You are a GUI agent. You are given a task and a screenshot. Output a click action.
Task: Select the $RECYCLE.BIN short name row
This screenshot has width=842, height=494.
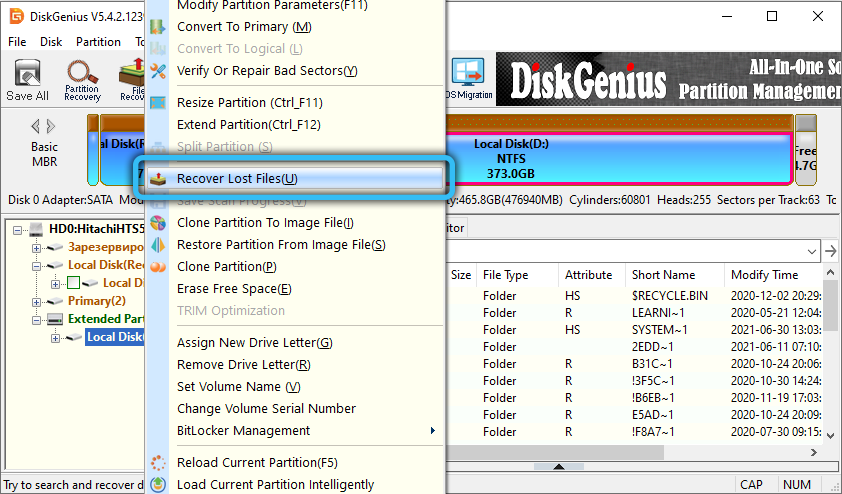tap(669, 296)
